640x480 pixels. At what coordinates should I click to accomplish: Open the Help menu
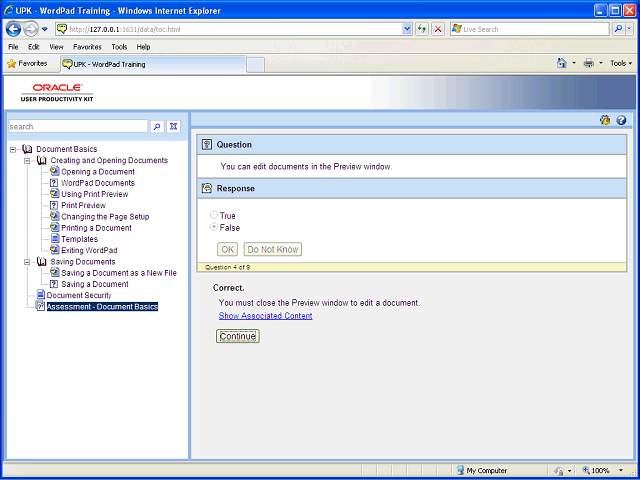pyautogui.click(x=143, y=47)
